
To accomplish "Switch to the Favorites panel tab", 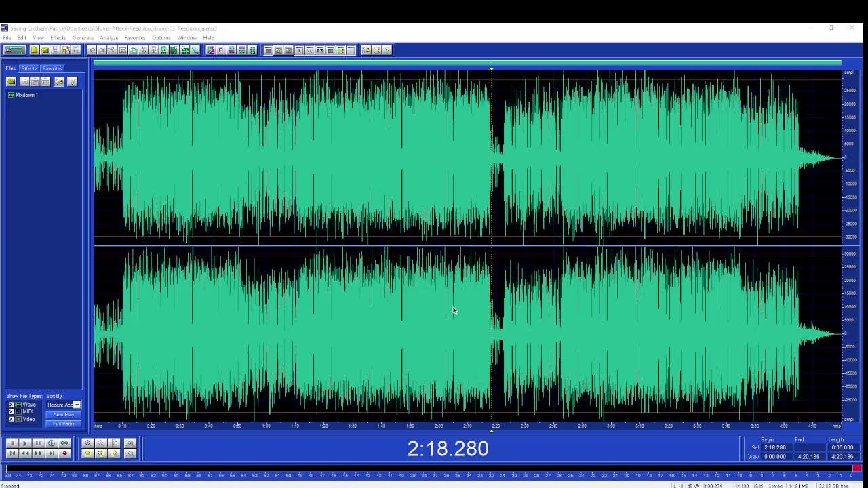I will coord(52,68).
